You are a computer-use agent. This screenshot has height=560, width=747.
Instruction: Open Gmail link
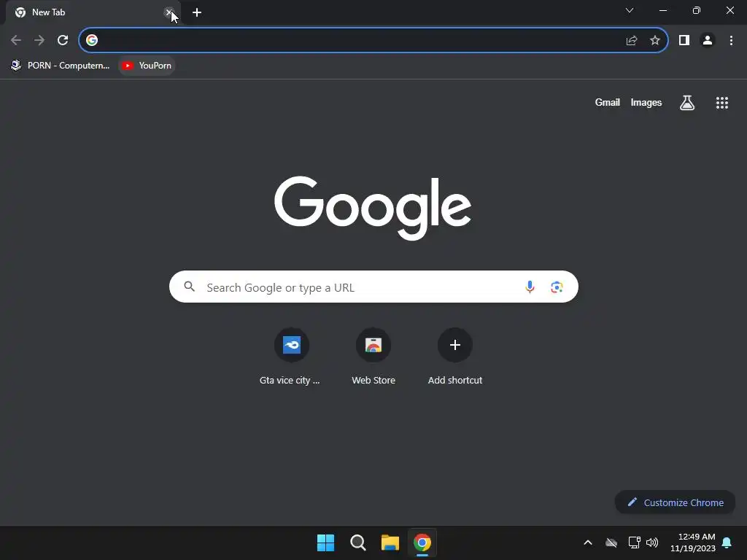[608, 102]
